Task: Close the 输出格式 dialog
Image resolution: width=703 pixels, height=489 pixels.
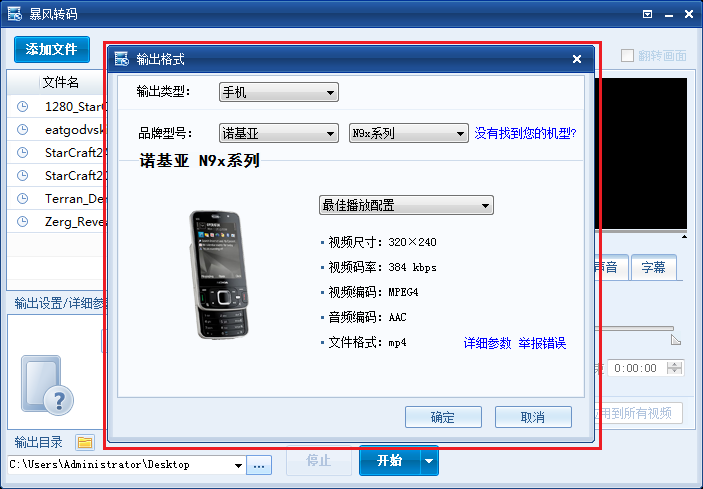Action: click(577, 59)
